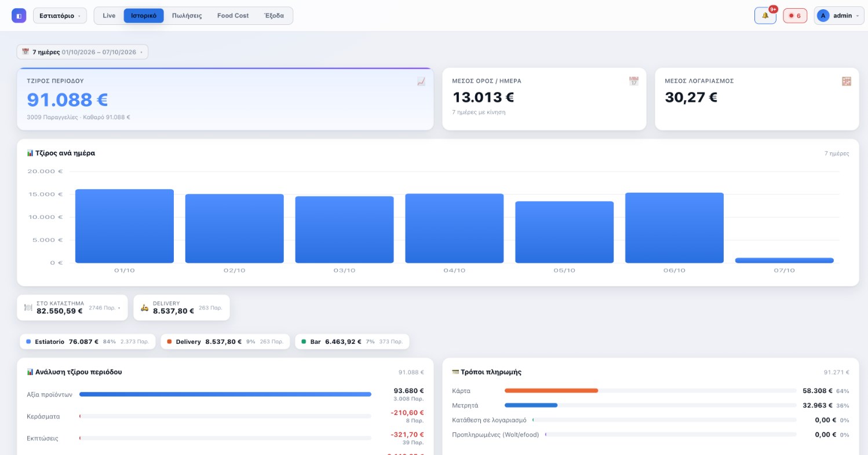Click the 01/10 revenue bar

[125, 226]
